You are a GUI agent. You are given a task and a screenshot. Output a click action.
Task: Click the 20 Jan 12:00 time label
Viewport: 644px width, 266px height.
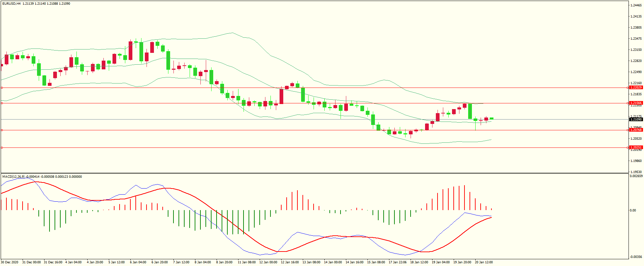click(x=484, y=262)
